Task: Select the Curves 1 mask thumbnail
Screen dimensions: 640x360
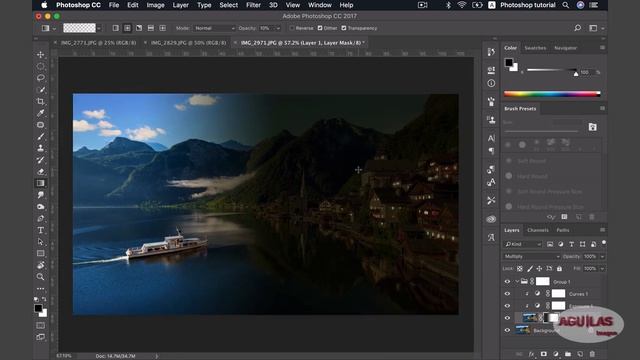Action: (558, 293)
